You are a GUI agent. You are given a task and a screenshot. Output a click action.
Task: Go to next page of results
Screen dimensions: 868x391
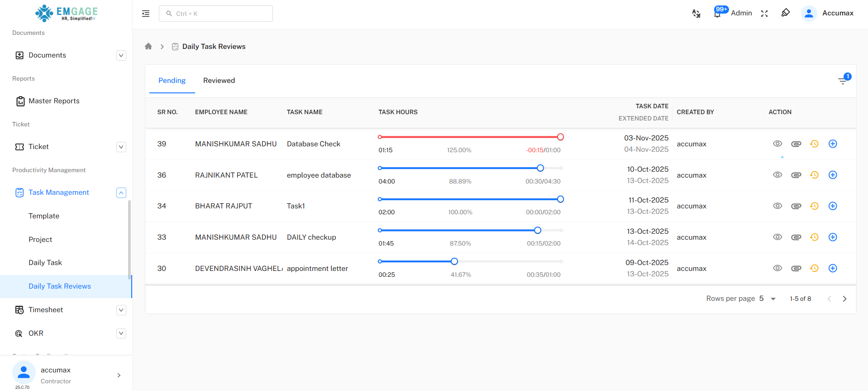[844, 299]
